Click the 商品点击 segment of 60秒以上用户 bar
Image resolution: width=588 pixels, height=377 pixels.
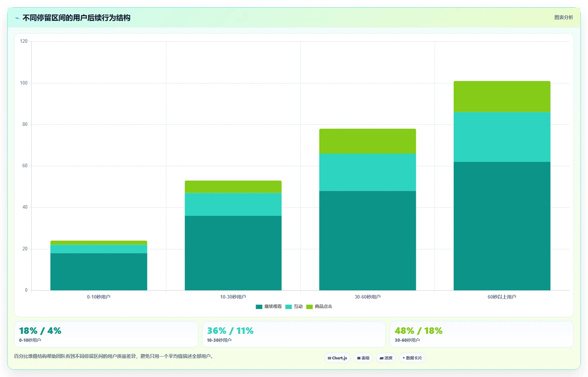[x=502, y=97]
